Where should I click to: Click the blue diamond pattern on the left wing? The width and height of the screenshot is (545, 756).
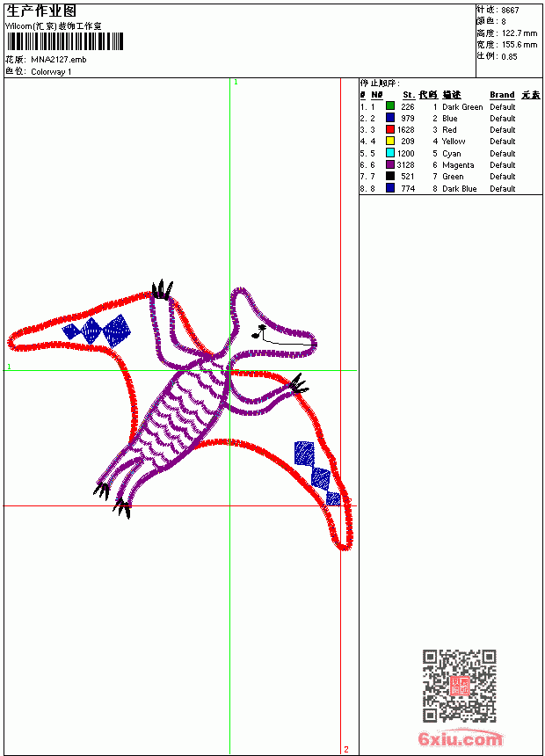97,331
